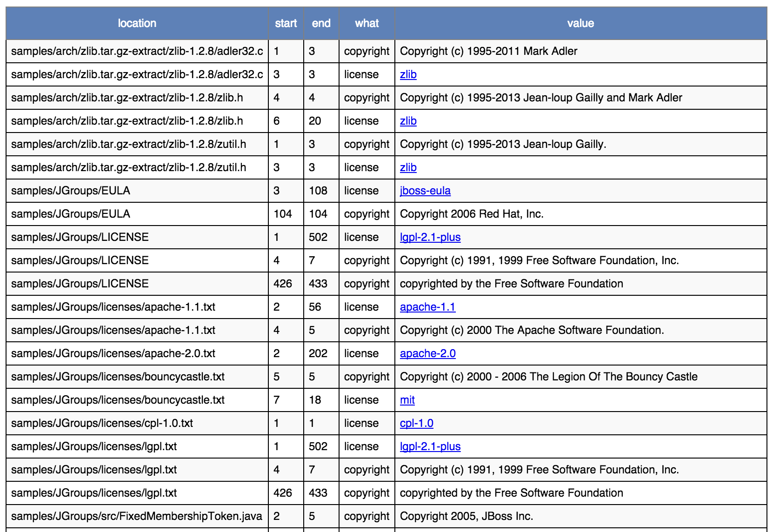The height and width of the screenshot is (532, 773).
Task: Follow the apache-2.0 license link
Action: point(428,353)
